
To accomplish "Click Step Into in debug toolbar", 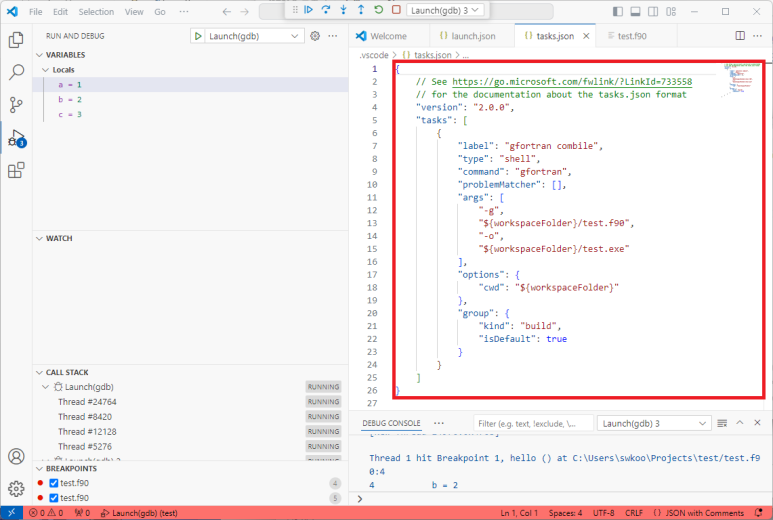I will pos(344,10).
